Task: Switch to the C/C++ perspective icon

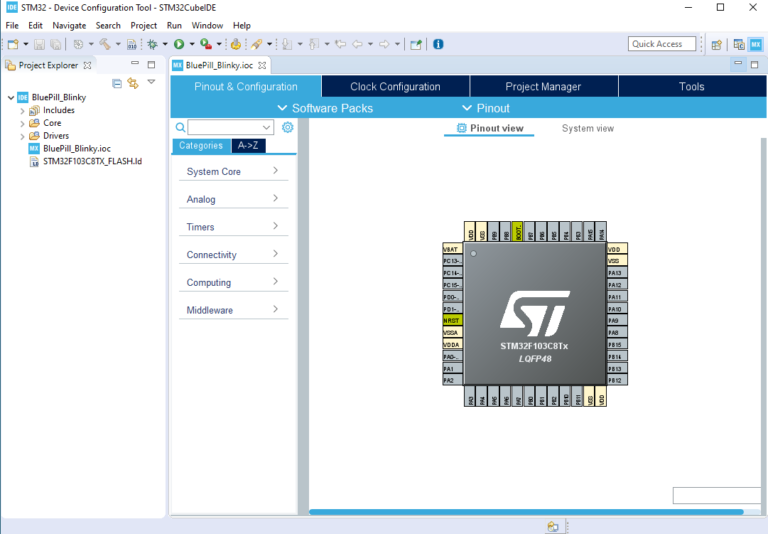Action: pyautogui.click(x=739, y=45)
